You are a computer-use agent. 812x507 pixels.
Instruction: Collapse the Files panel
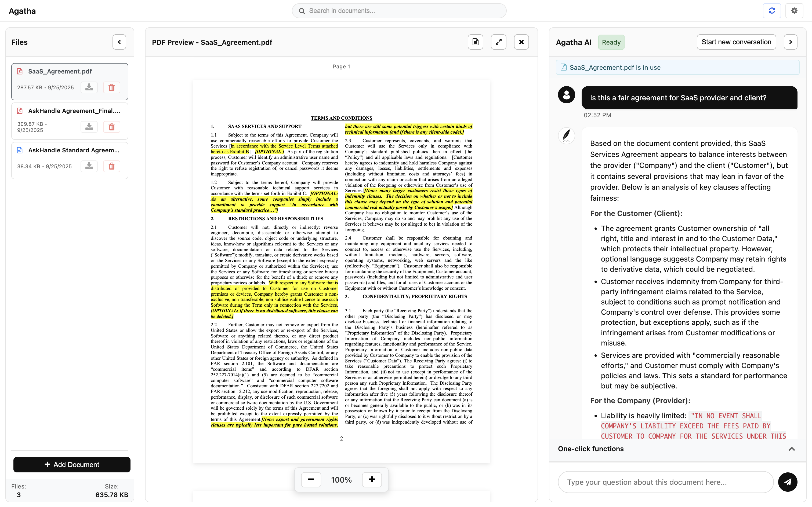pos(119,42)
